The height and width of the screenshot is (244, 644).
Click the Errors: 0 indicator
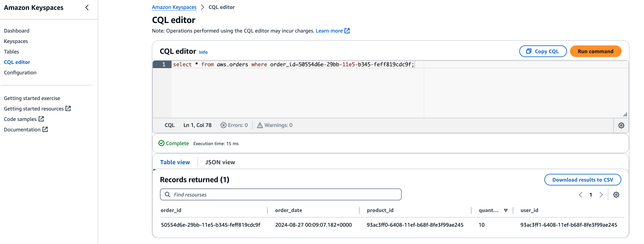[x=234, y=125]
